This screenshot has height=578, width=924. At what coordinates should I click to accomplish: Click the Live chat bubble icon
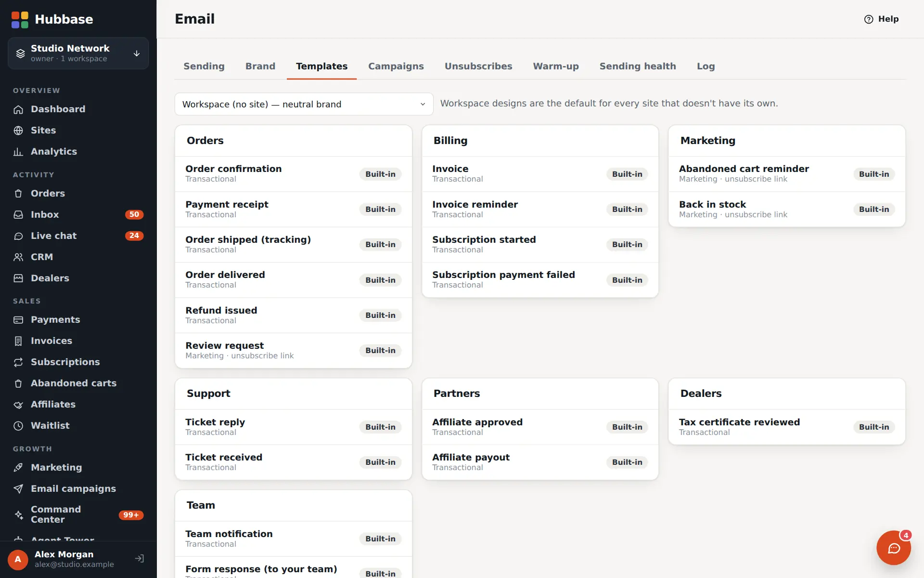point(18,236)
